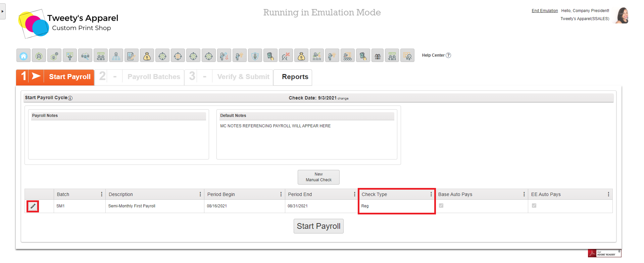Open the Batch column options menu

coord(102,194)
